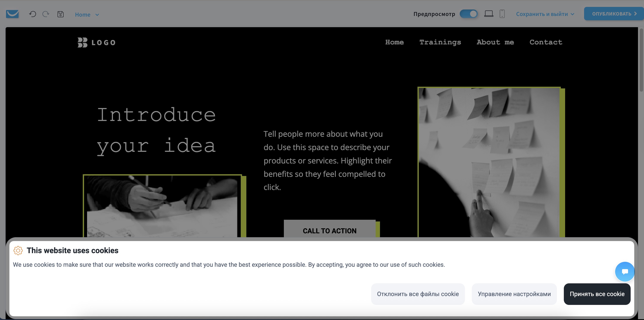Open Trainings in the site navigation
Image resolution: width=644 pixels, height=320 pixels.
(x=440, y=42)
